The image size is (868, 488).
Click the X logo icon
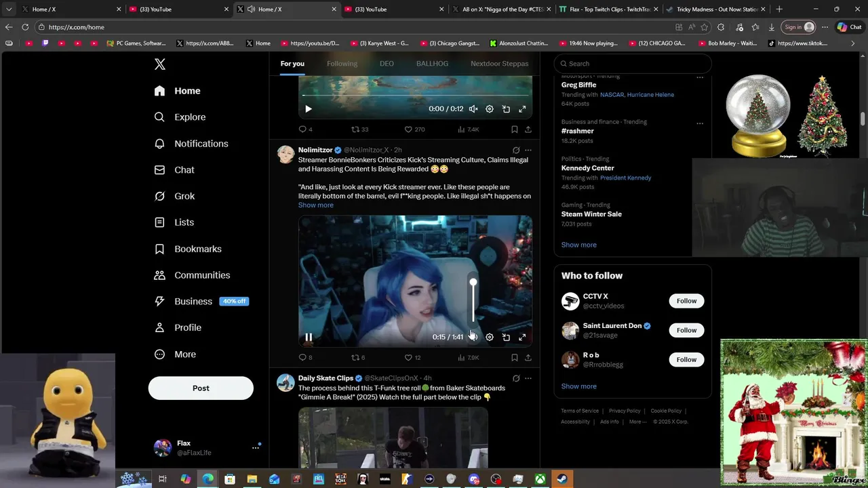pos(160,64)
